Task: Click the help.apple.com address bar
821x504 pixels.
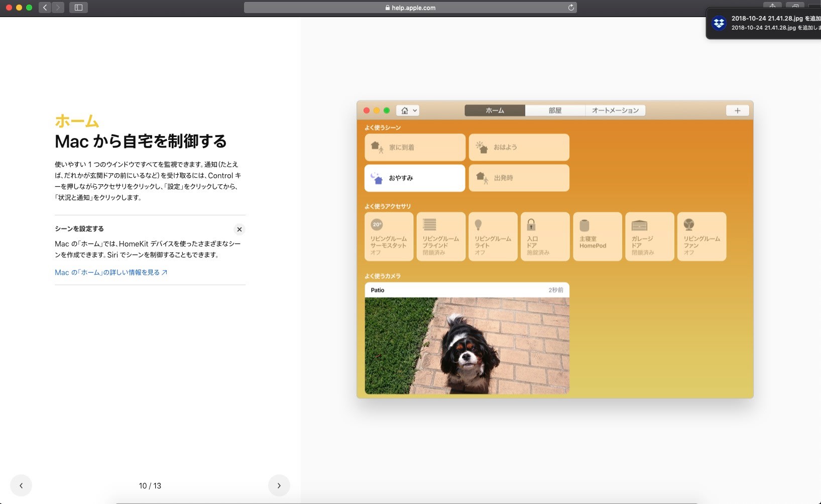Action: 410,8
